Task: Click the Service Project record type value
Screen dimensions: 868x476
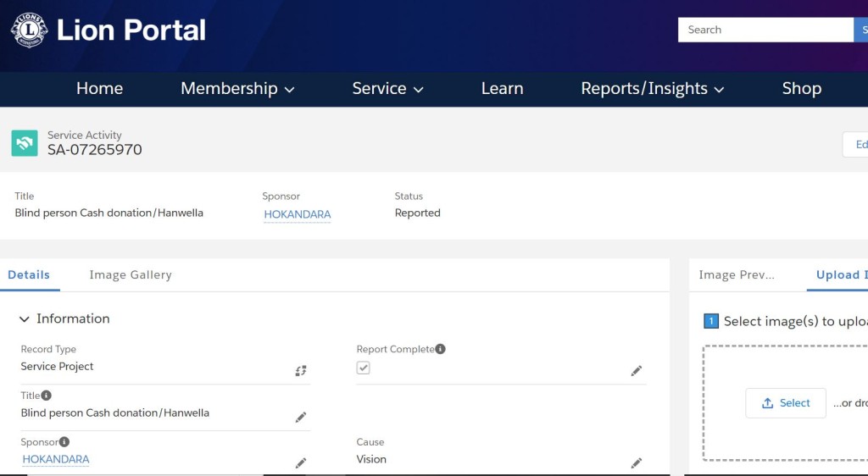Action: click(x=57, y=367)
